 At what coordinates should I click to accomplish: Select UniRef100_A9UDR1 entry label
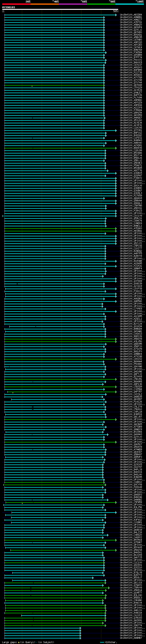pyautogui.click(x=131, y=299)
